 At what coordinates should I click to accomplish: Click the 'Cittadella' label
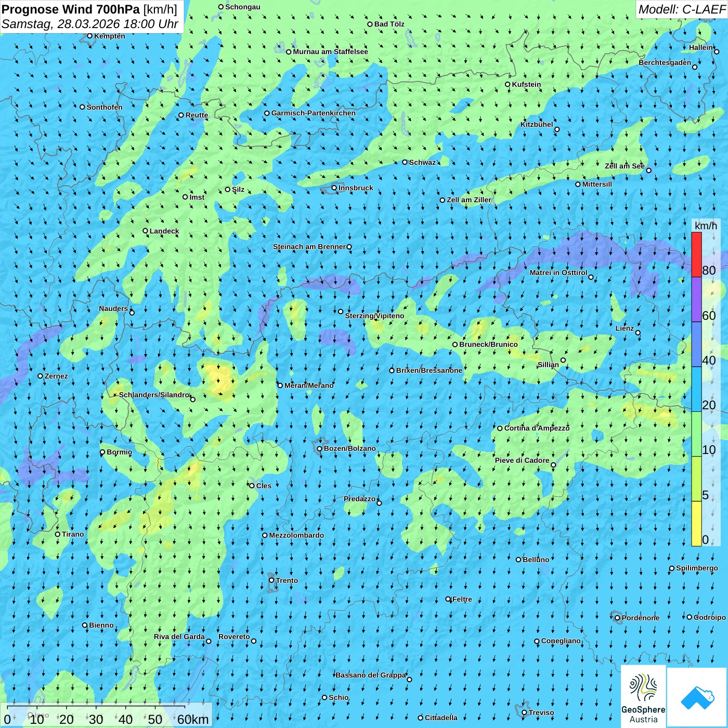441,718
